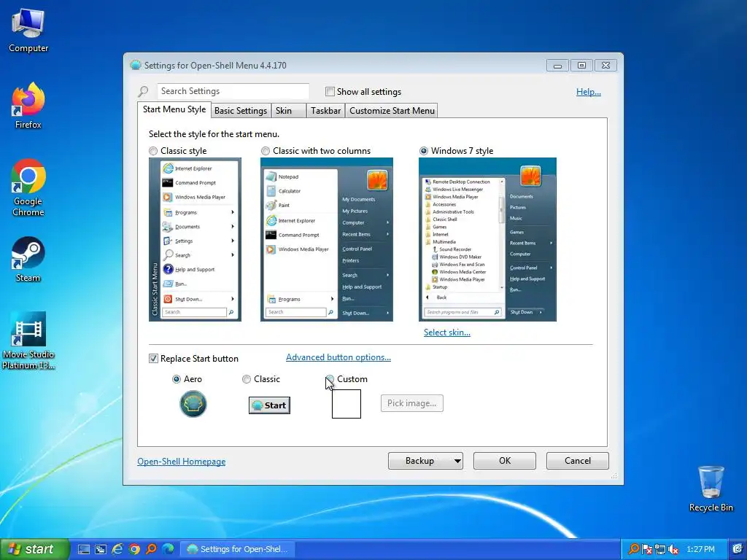Click the network connection tray icon
Image resolution: width=747 pixels, height=560 pixels.
click(x=659, y=549)
